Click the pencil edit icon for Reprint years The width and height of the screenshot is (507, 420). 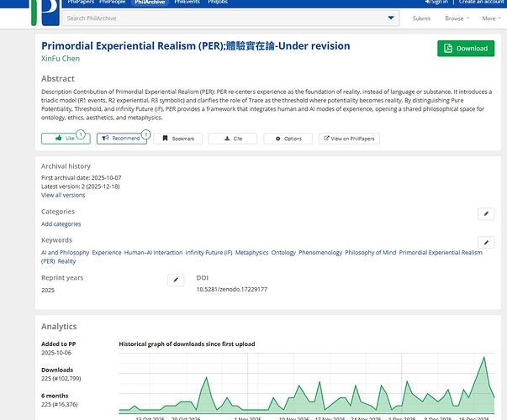pos(176,280)
